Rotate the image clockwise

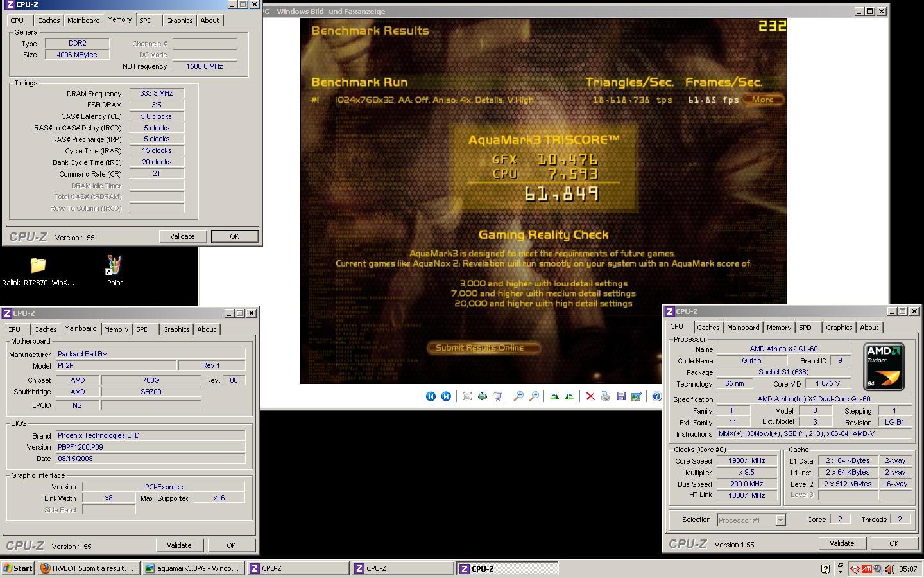[554, 396]
